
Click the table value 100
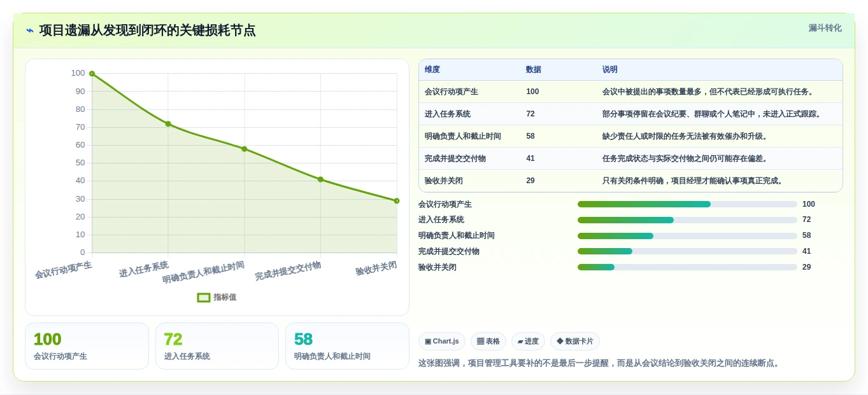(532, 92)
